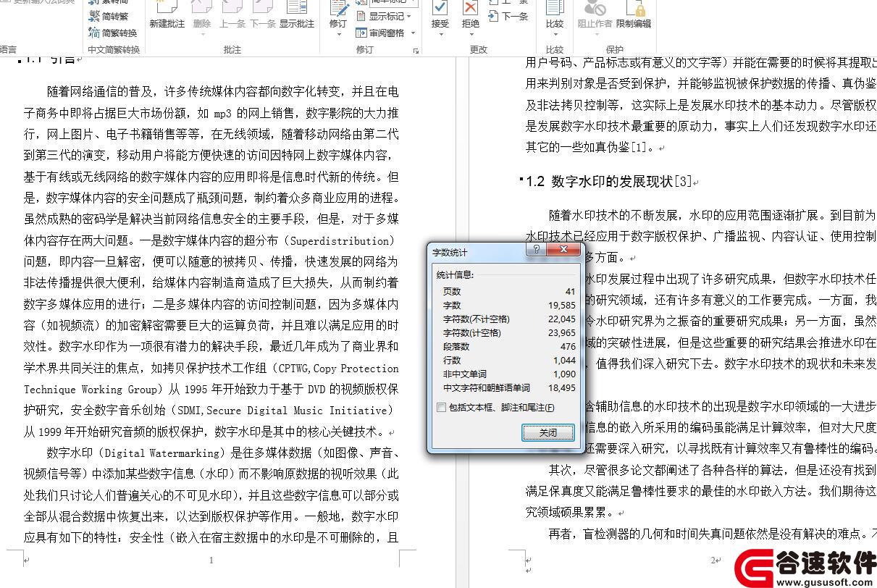Click the 简转繁 conversion icon

click(94, 17)
